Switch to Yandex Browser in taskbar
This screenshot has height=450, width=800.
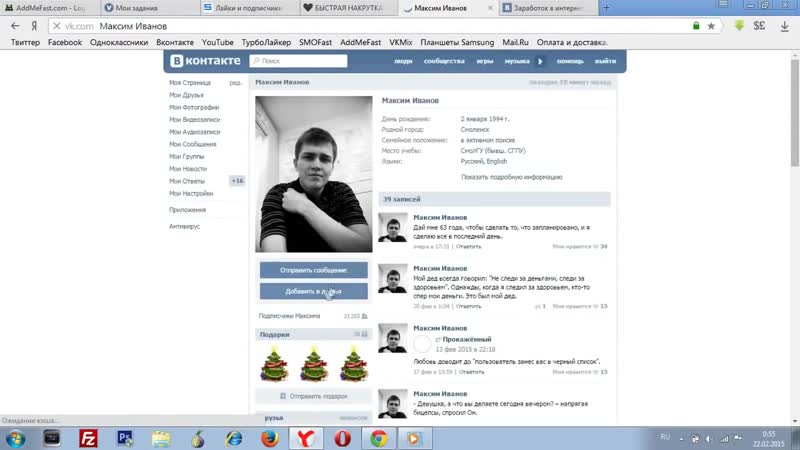coord(306,438)
